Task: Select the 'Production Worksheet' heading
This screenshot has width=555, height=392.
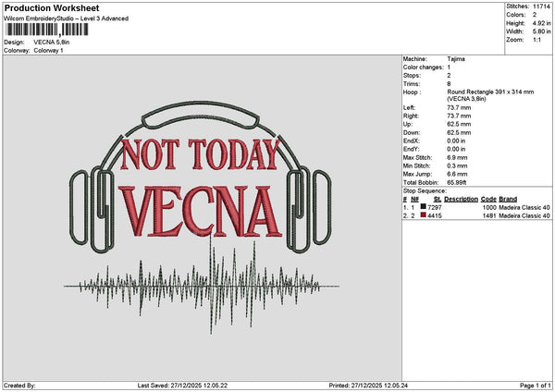Action: point(52,7)
